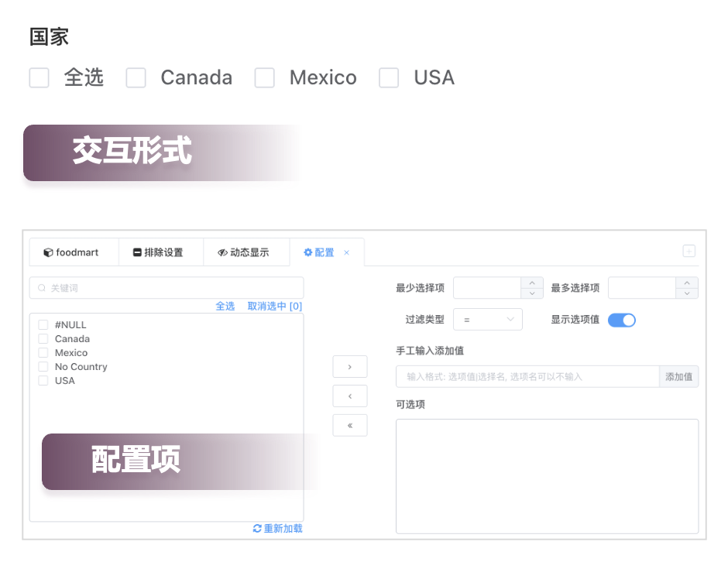Move items back with < button
The height and width of the screenshot is (562, 728).
(350, 396)
